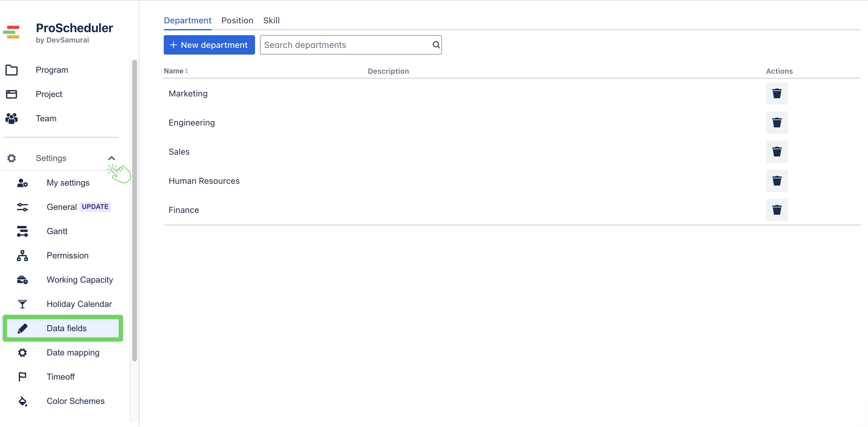Click the My settings user-gear icon
Image resolution: width=868 pixels, height=427 pixels.
coord(22,183)
